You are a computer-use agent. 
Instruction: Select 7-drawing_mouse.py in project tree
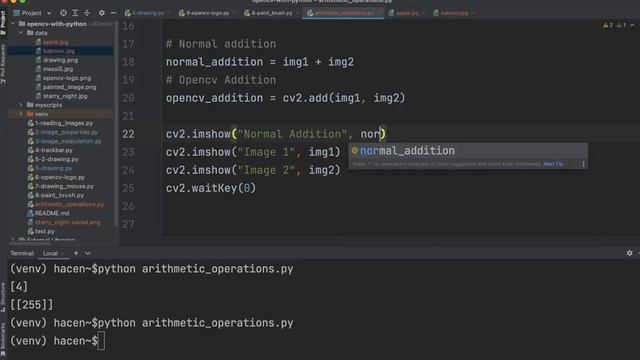click(64, 186)
